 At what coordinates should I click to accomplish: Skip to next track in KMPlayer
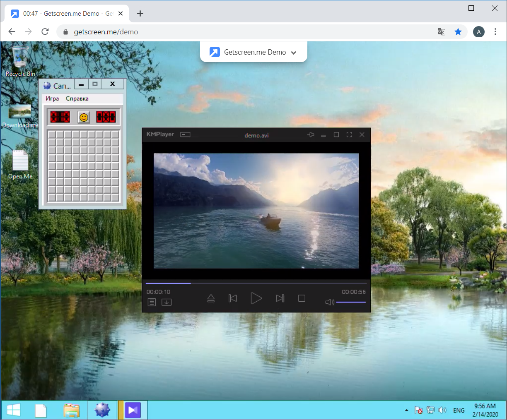[x=280, y=298]
